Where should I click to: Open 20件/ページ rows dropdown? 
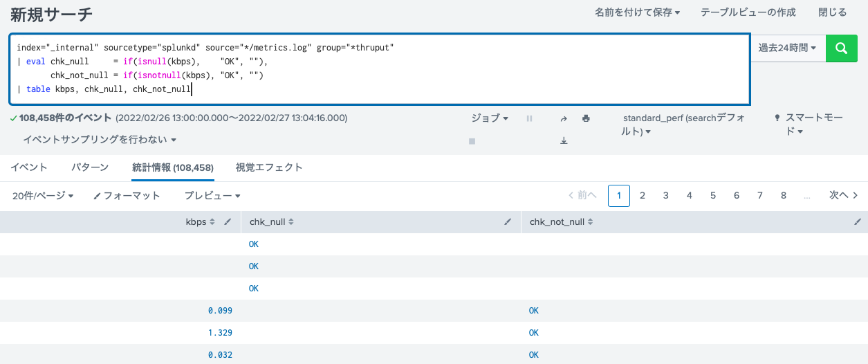43,196
